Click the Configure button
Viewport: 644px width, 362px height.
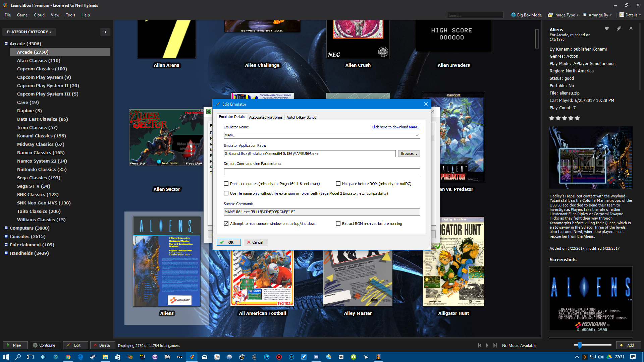[45, 345]
